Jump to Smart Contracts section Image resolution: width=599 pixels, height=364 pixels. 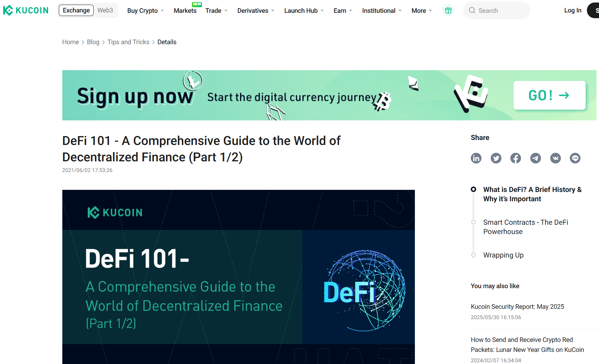pyautogui.click(x=525, y=227)
